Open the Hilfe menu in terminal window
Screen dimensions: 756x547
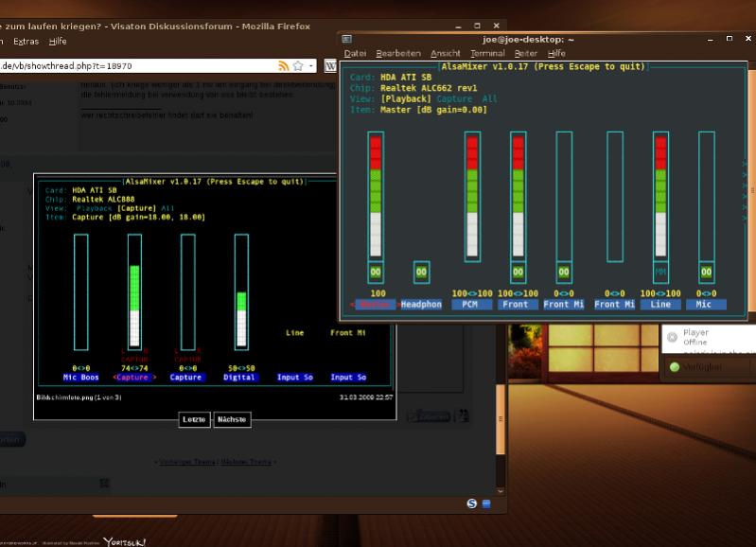click(x=556, y=53)
